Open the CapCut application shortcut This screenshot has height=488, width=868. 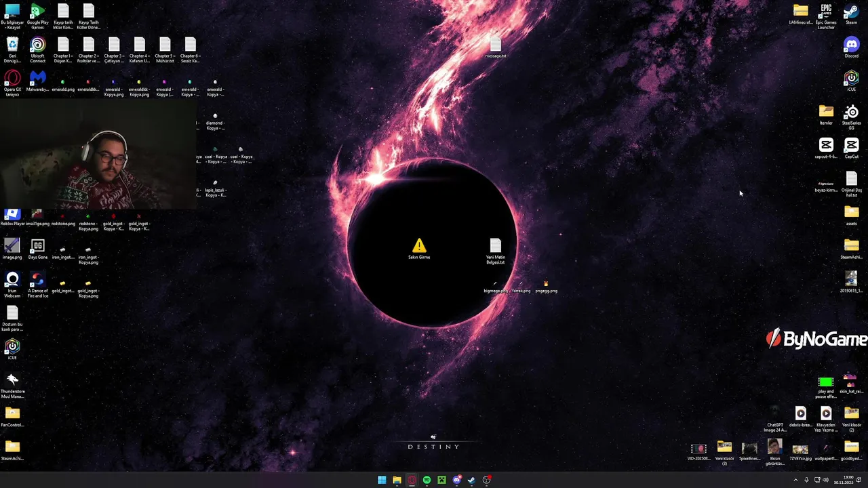click(851, 148)
